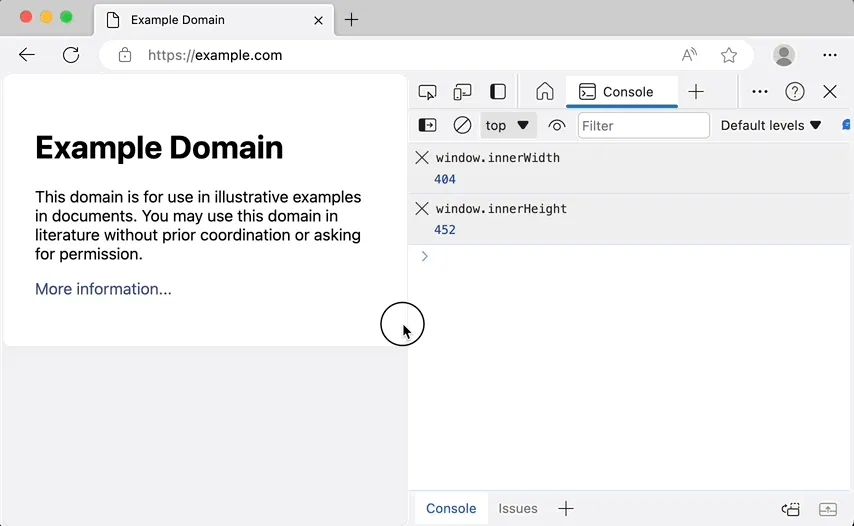Open the issues counter badge in console toolbar
The image size is (854, 526).
click(846, 125)
